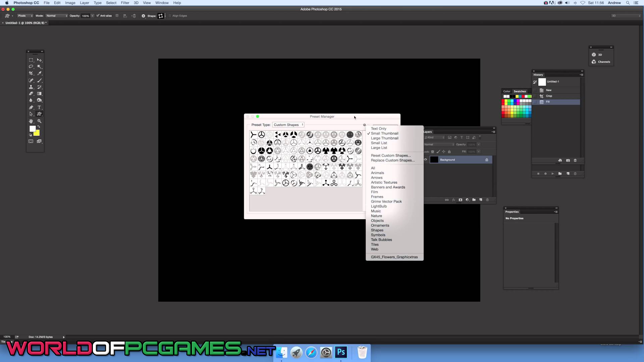Click Replace Custom Shapes option
644x362 pixels.
pos(393,160)
